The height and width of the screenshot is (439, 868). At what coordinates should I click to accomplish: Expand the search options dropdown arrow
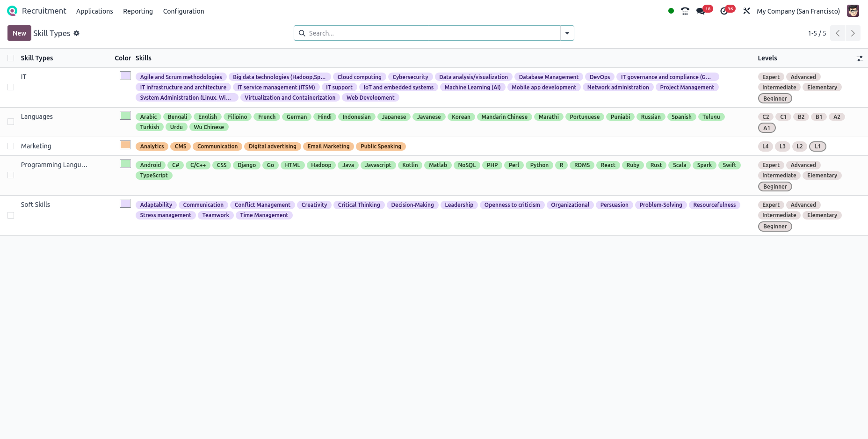tap(567, 33)
